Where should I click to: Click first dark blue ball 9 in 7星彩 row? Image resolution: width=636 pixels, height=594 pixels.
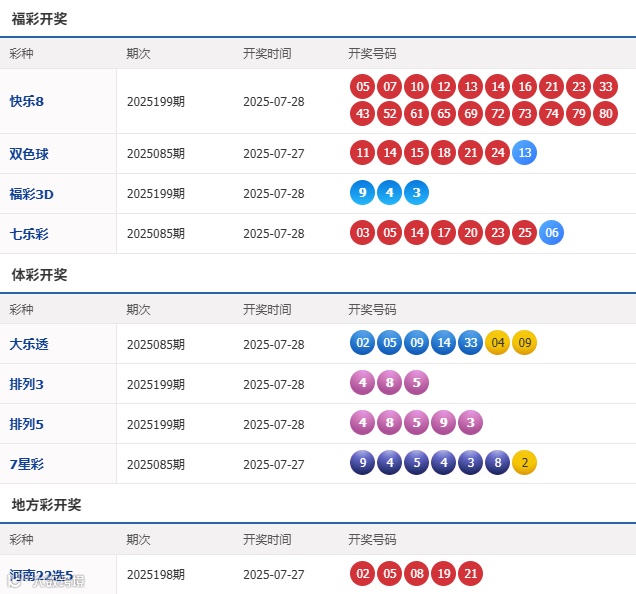pyautogui.click(x=363, y=463)
